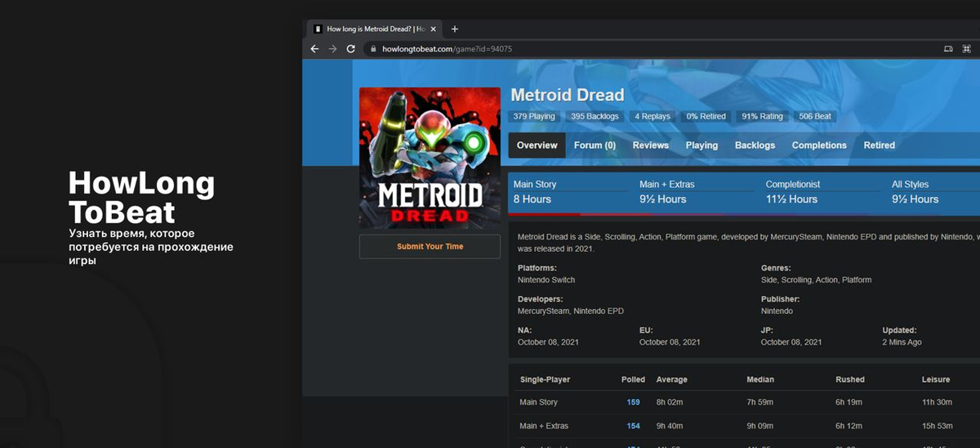Open the Retired tab
980x448 pixels.
tap(880, 146)
